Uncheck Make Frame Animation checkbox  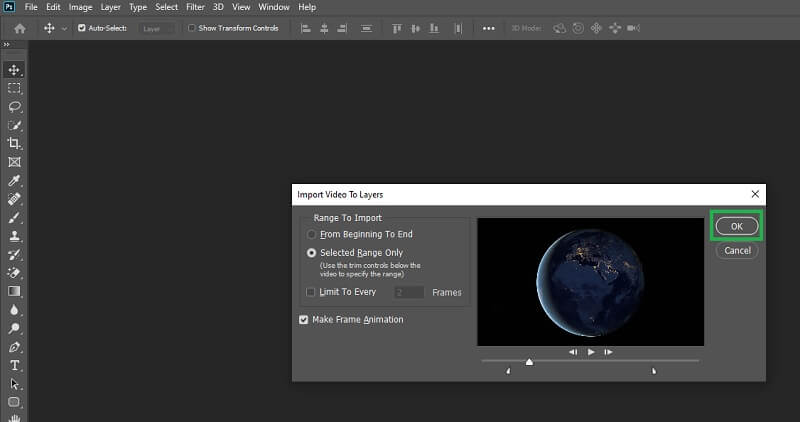tap(304, 319)
